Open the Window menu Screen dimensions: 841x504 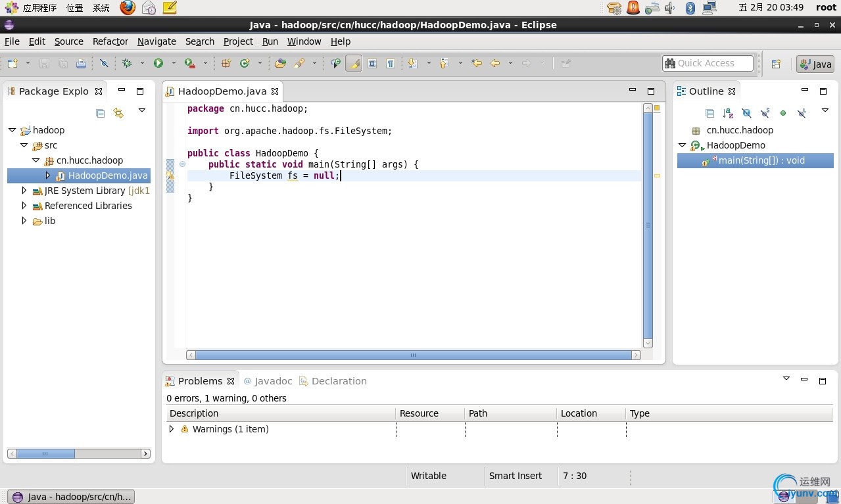[x=304, y=41]
